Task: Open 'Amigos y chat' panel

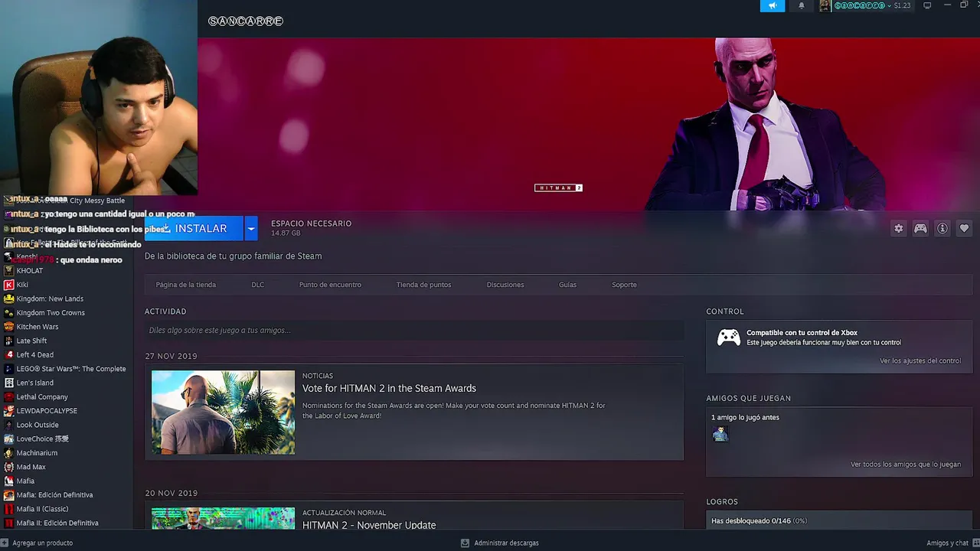Action: coord(952,543)
